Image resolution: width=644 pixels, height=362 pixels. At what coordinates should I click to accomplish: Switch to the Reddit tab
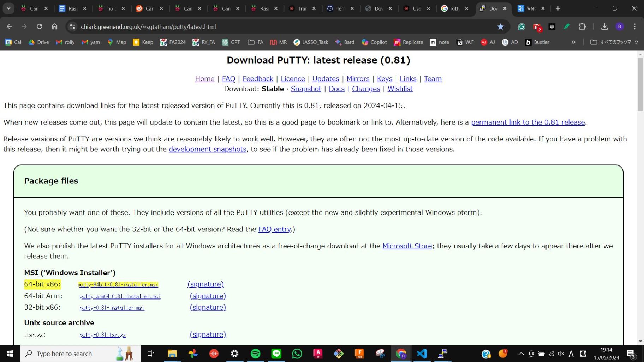pyautogui.click(x=145, y=8)
